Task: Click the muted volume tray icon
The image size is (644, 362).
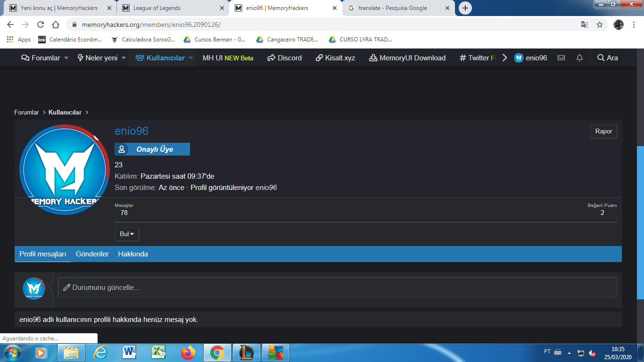Action: 592,353
